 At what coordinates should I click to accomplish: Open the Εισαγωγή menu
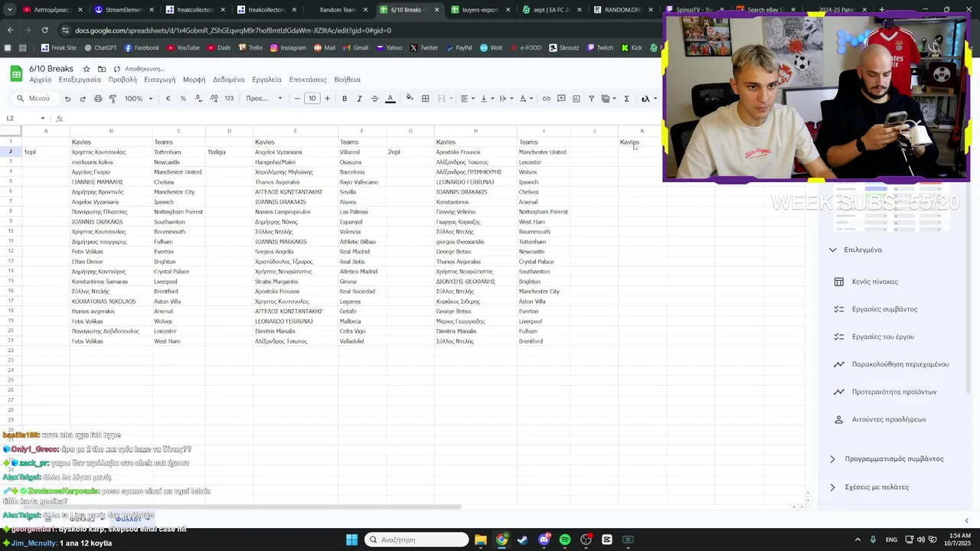[160, 80]
